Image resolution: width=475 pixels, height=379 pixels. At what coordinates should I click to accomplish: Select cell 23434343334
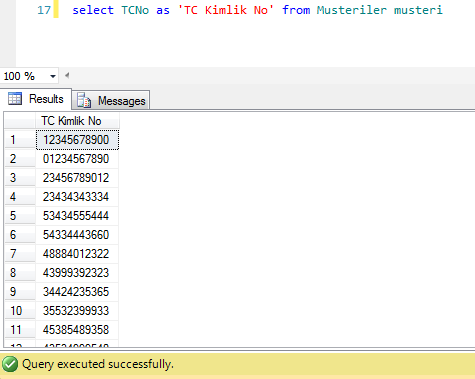(x=77, y=197)
